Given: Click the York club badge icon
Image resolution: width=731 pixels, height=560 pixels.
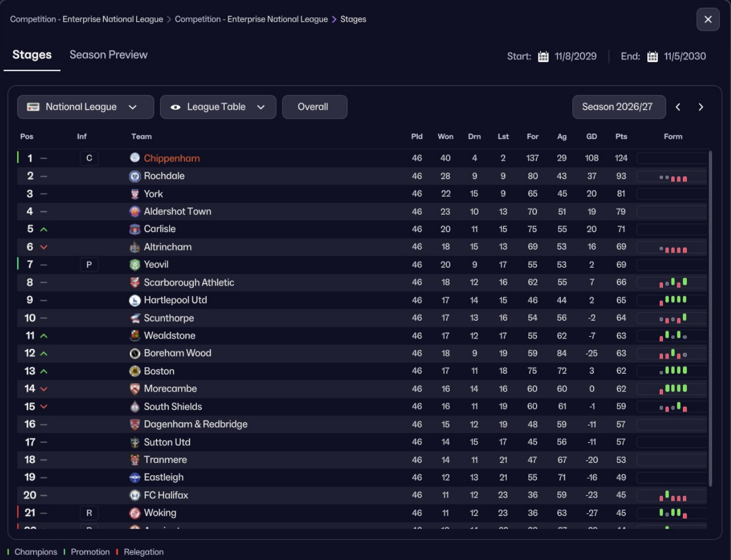Looking at the screenshot, I should pos(134,194).
